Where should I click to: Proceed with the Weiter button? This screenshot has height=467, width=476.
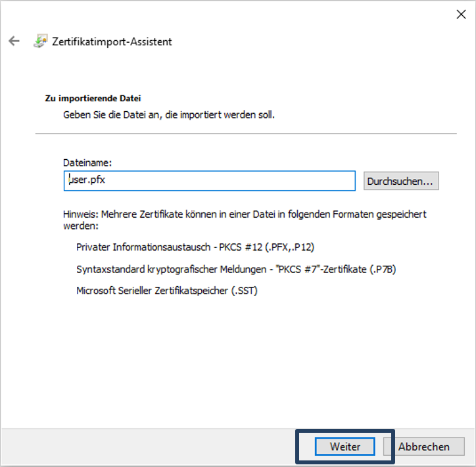[x=345, y=446]
